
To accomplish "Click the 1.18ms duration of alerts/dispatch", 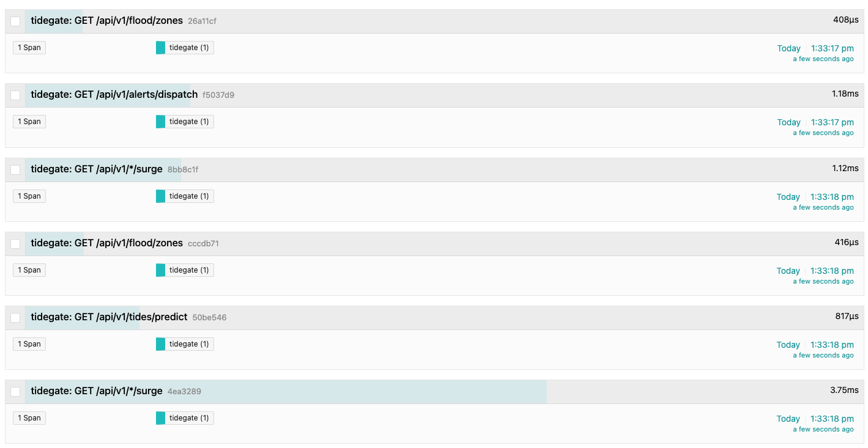I will (845, 94).
